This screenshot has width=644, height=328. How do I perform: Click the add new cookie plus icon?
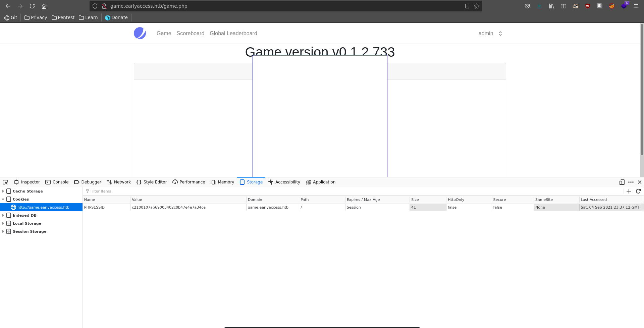[x=629, y=191]
